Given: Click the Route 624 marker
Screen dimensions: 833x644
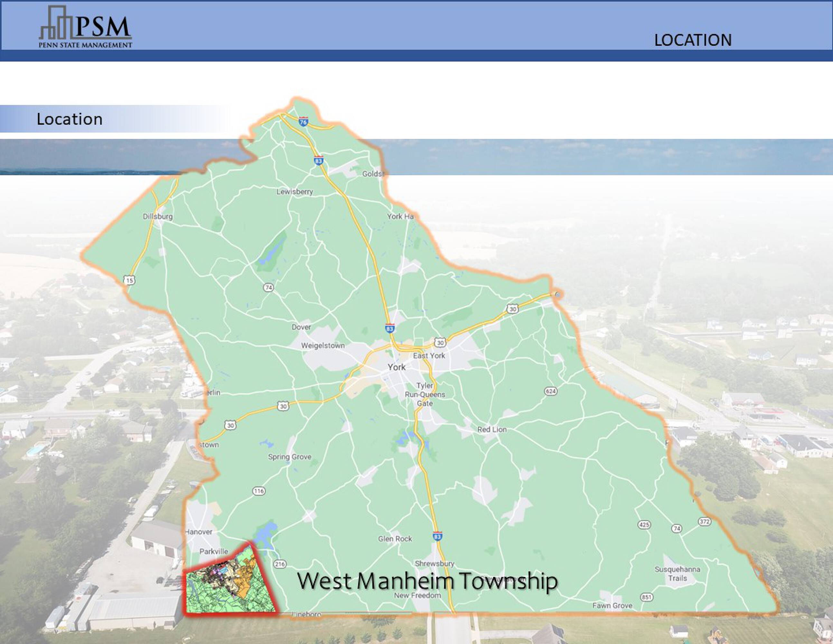Looking at the screenshot, I should click(x=551, y=391).
